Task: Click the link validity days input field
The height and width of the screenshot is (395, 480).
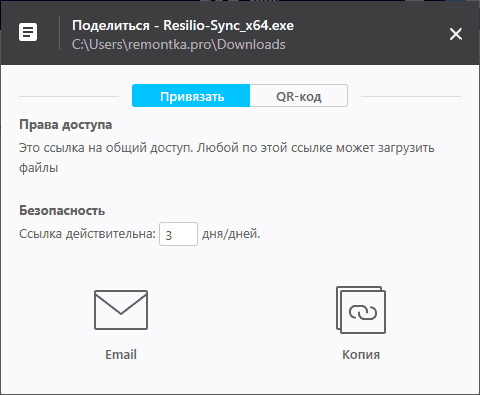Action: [x=178, y=234]
